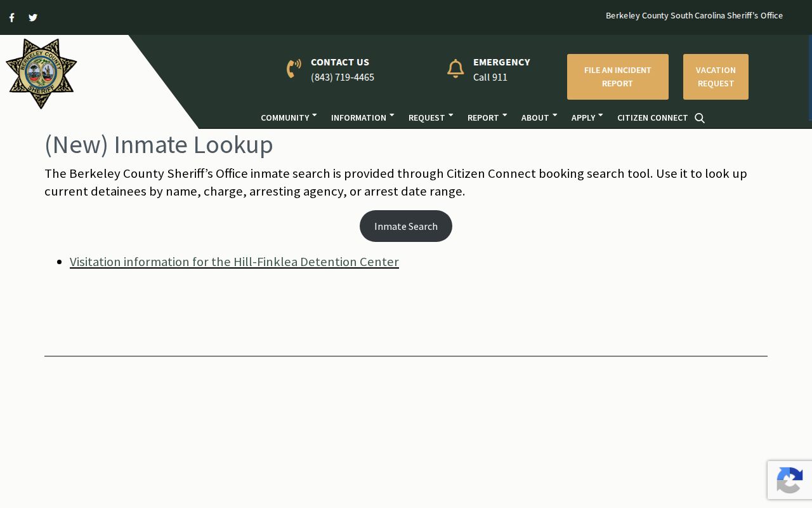Click the Call 911 text
This screenshot has width=812, height=508.
tap(490, 77)
